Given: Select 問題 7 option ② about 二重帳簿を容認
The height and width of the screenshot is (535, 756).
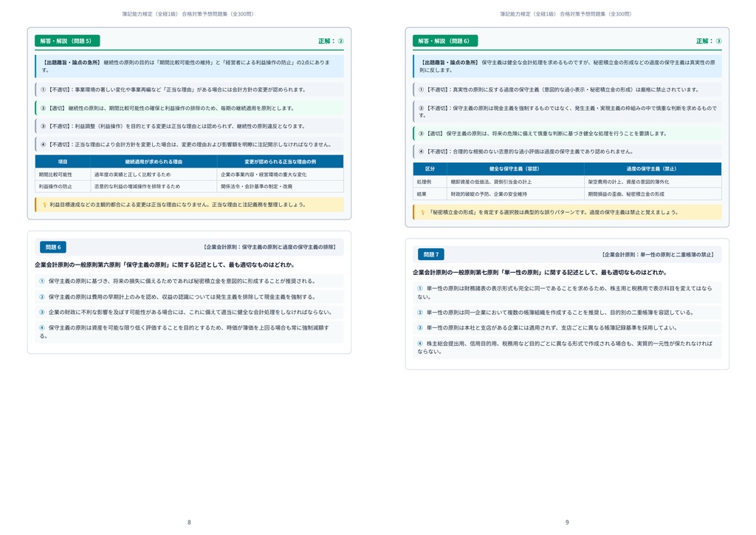Looking at the screenshot, I should pyautogui.click(x=567, y=312).
